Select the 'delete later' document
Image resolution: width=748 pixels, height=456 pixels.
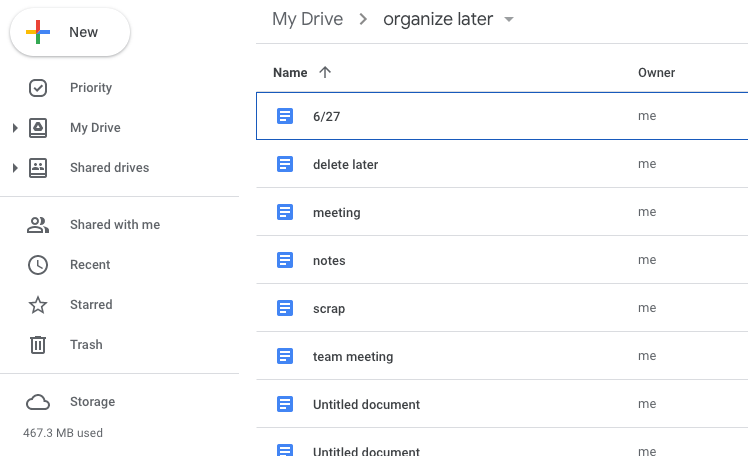(x=345, y=164)
